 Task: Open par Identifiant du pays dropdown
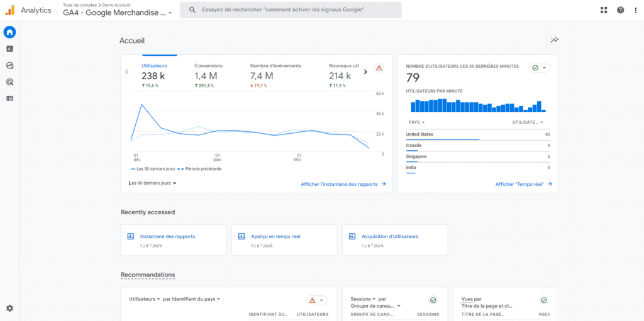[192, 299]
